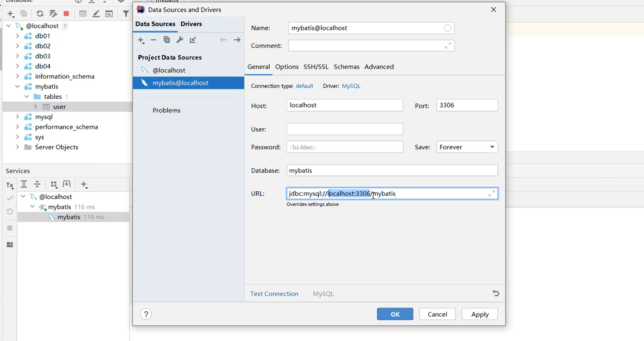The height and width of the screenshot is (341, 644).
Task: Click expand all icon in Services toolbar
Action: (x=24, y=184)
